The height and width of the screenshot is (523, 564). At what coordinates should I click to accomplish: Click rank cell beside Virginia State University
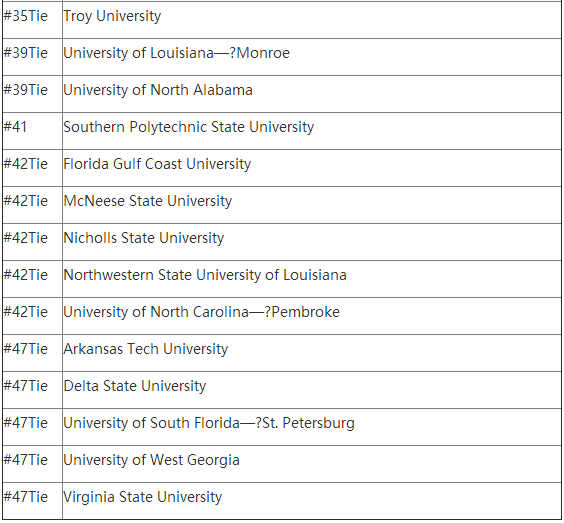[x=32, y=501]
